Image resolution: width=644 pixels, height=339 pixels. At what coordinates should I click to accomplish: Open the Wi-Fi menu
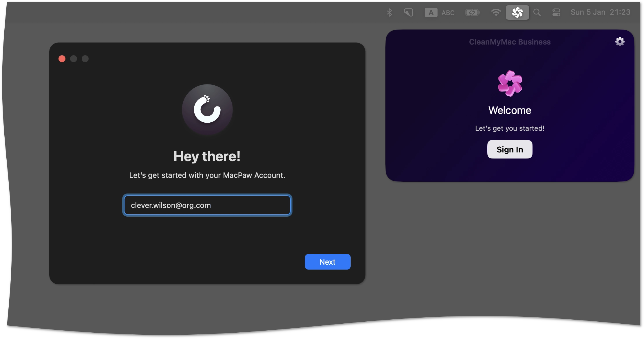tap(496, 12)
